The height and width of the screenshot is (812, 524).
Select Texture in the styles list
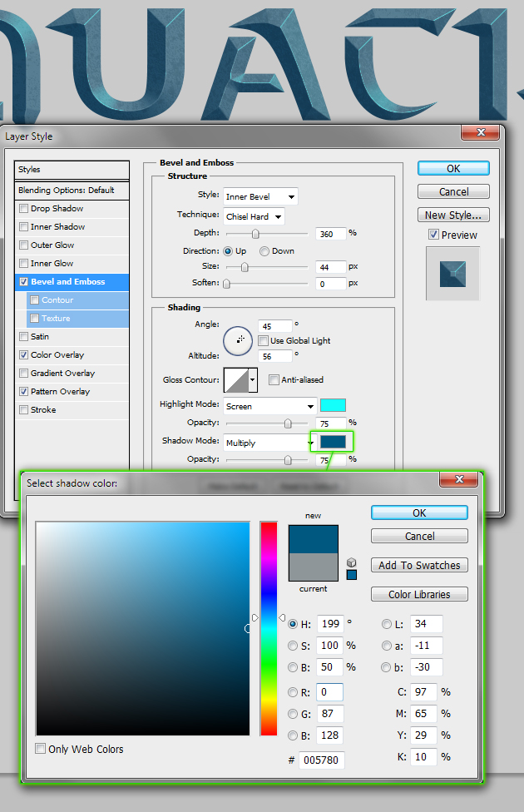coord(56,319)
